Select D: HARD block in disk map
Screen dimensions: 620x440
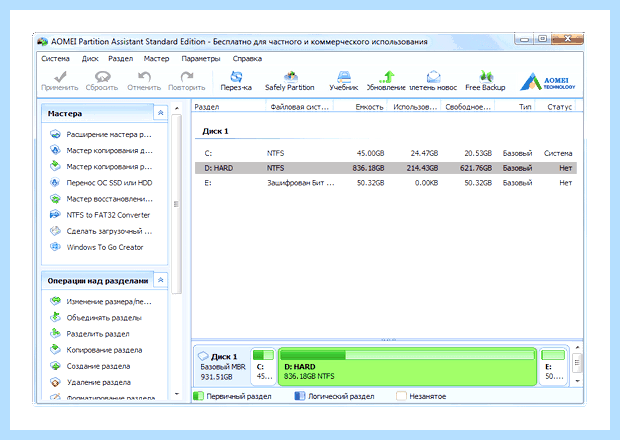click(x=407, y=366)
